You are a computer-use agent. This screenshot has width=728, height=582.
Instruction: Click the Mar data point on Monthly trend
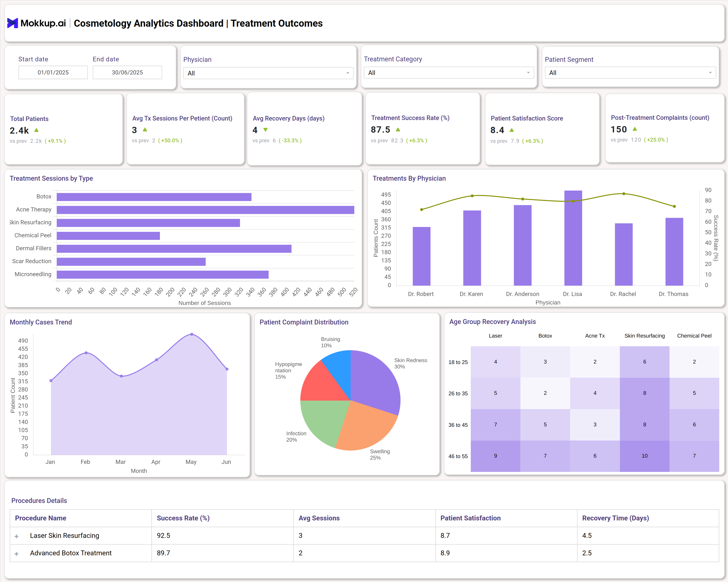(121, 376)
